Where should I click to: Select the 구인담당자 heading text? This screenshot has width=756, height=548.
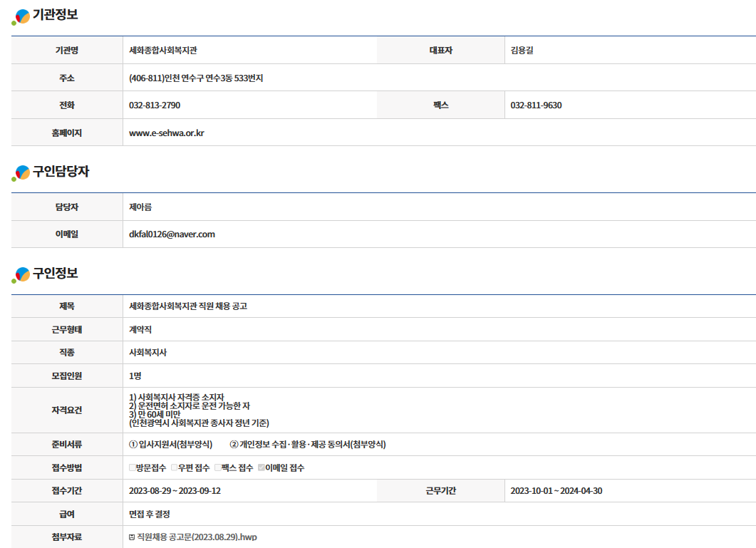[x=61, y=172]
